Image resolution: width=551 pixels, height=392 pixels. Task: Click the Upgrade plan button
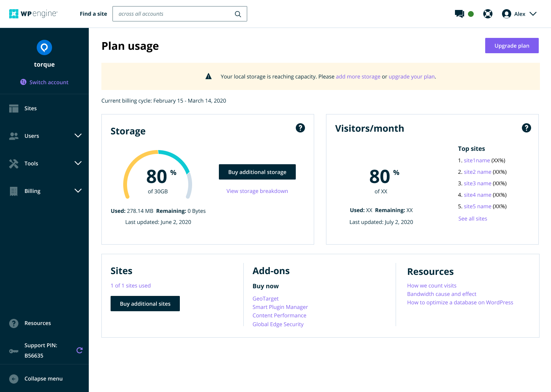(x=512, y=46)
